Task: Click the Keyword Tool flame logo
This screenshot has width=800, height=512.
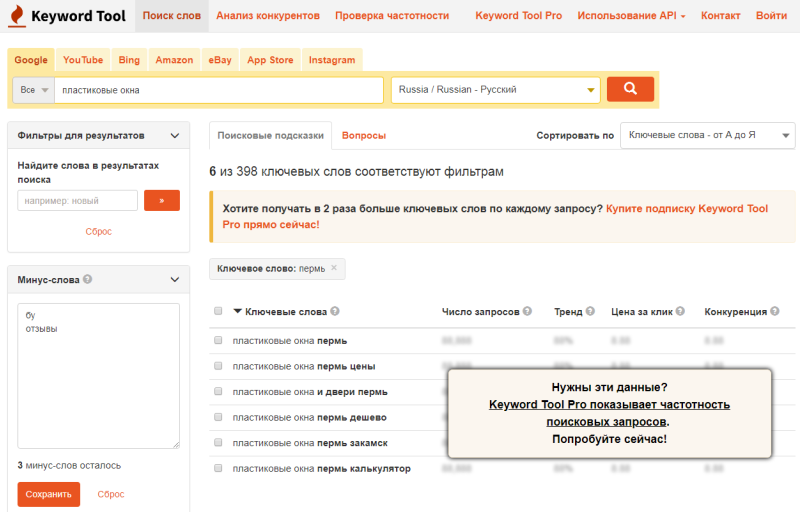Action: pyautogui.click(x=18, y=16)
